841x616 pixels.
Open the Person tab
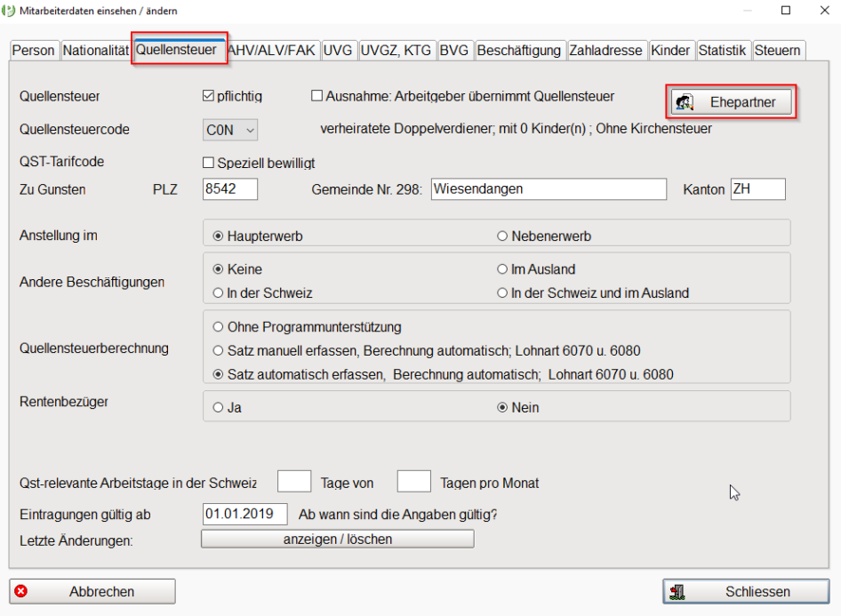[34, 51]
